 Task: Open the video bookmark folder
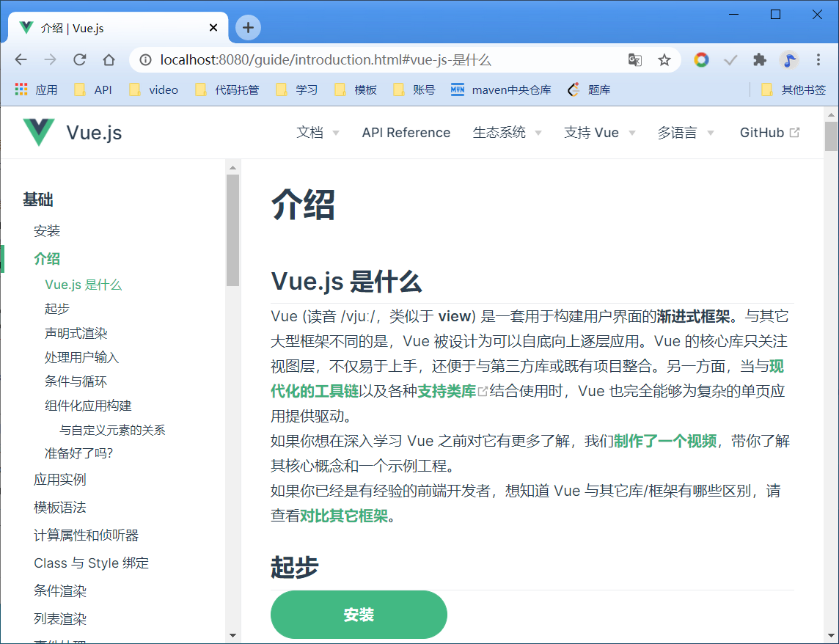point(153,89)
